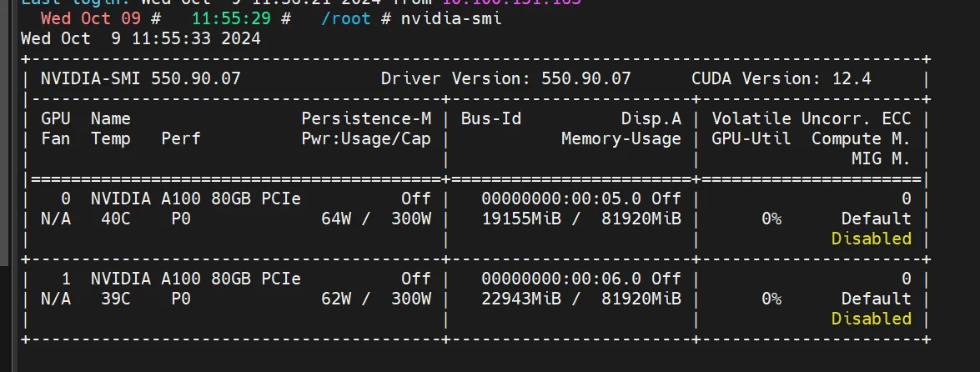Viewport: 980px width, 372px height.
Task: Click the Perf column header
Action: pyautogui.click(x=181, y=138)
